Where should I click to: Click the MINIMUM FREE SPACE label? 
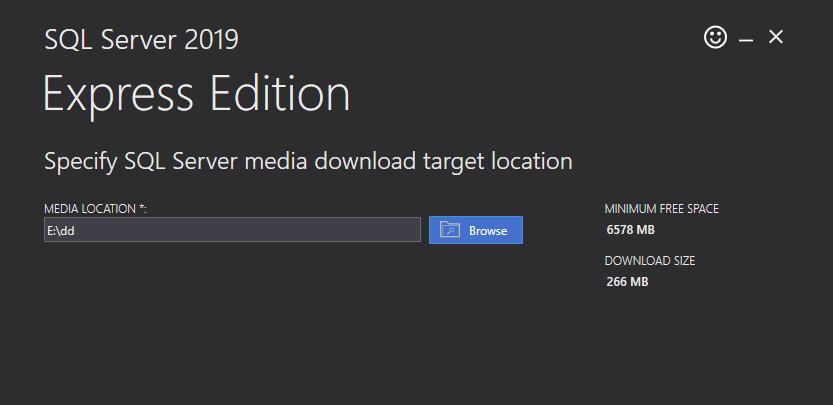pos(661,209)
